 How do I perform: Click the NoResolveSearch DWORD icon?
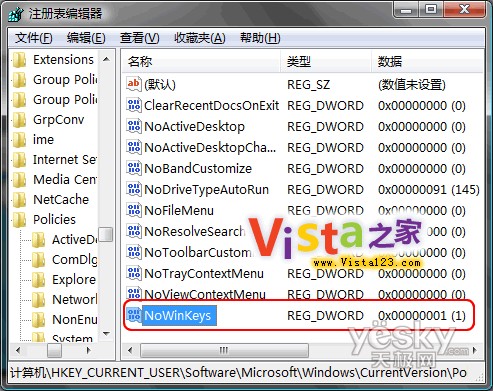(134, 231)
